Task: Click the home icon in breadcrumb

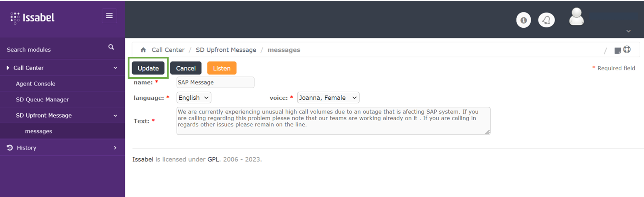Action: tap(143, 50)
